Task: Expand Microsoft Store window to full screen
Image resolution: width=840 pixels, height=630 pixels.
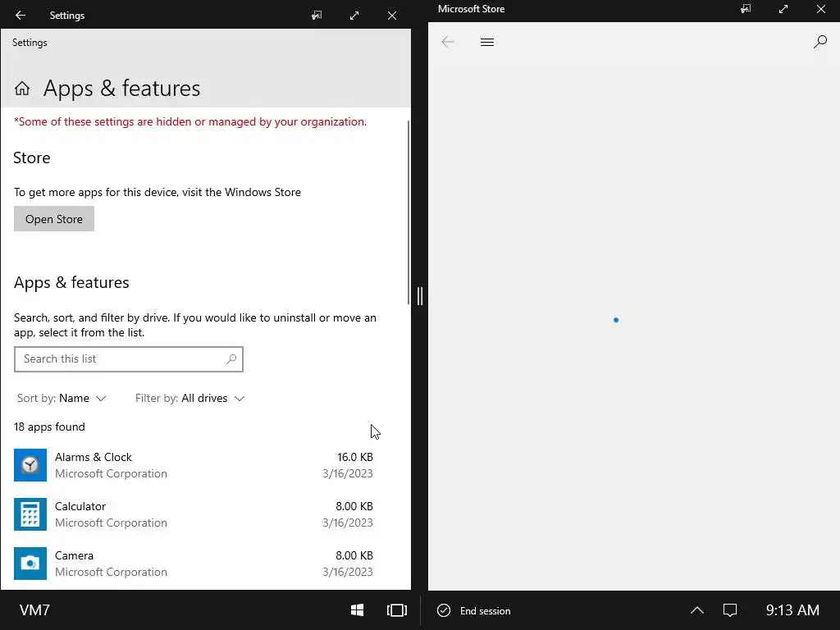Action: (x=783, y=8)
